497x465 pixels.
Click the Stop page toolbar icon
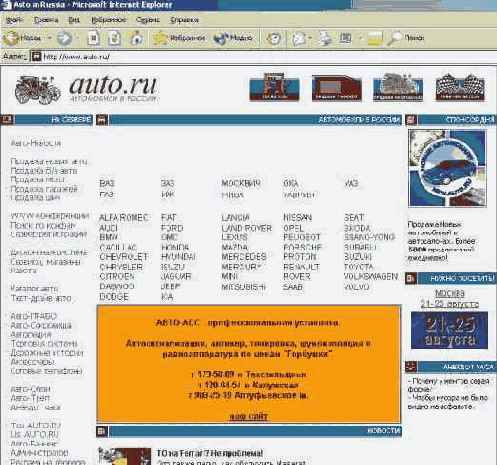(x=93, y=38)
